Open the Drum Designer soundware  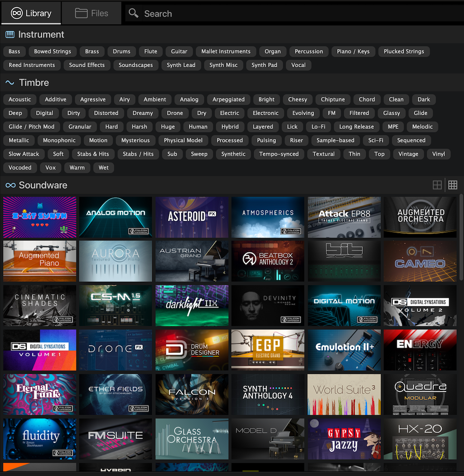click(x=192, y=350)
